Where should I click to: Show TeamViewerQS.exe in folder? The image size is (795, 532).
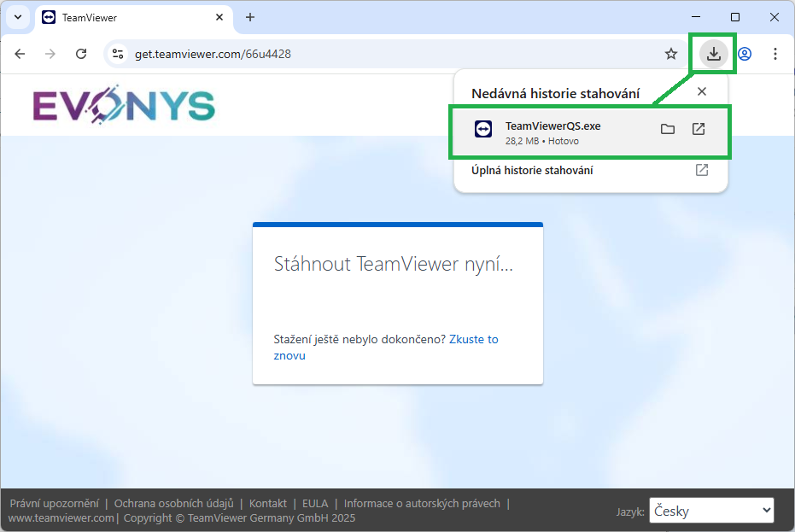tap(668, 129)
